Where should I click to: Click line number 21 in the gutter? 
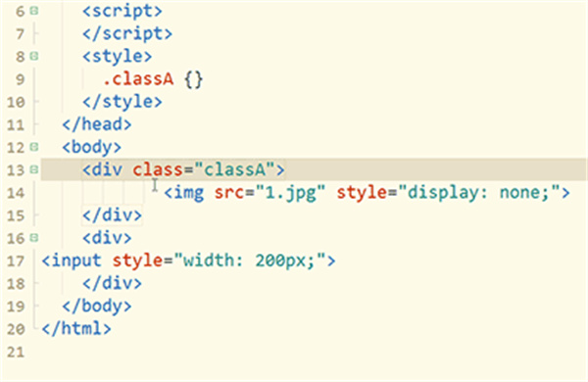click(x=16, y=352)
